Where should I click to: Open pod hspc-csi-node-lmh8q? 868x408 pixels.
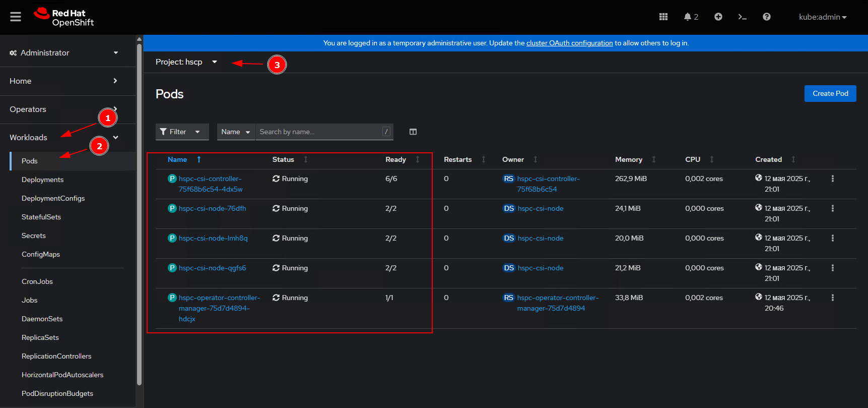click(x=213, y=238)
